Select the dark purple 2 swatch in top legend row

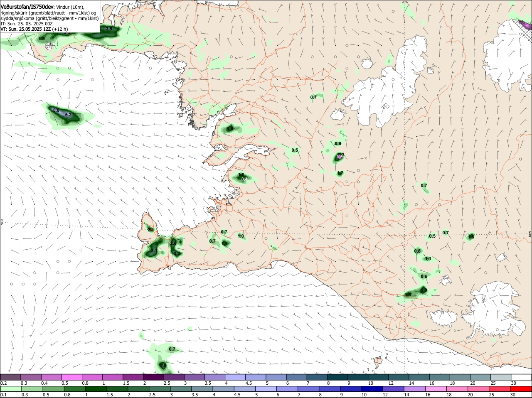tap(153, 377)
